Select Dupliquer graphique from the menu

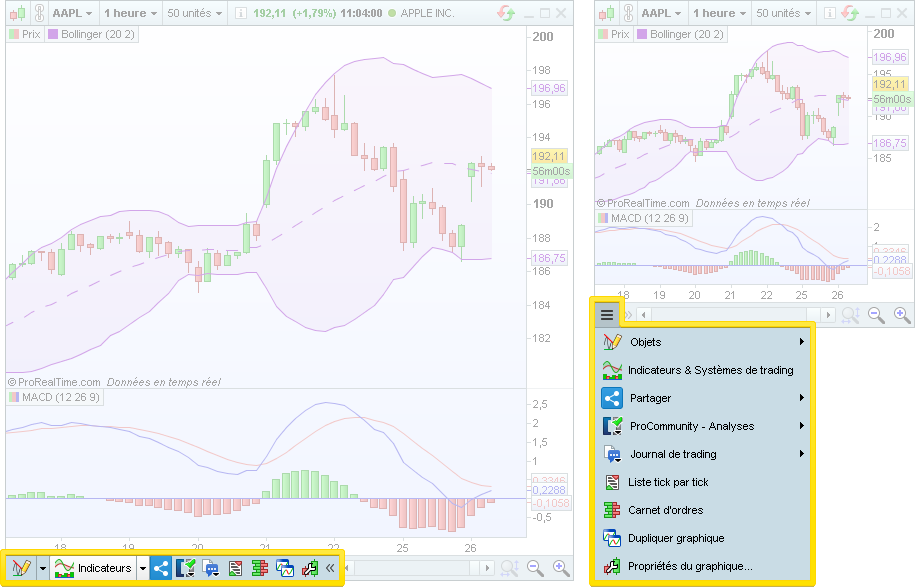tap(676, 538)
